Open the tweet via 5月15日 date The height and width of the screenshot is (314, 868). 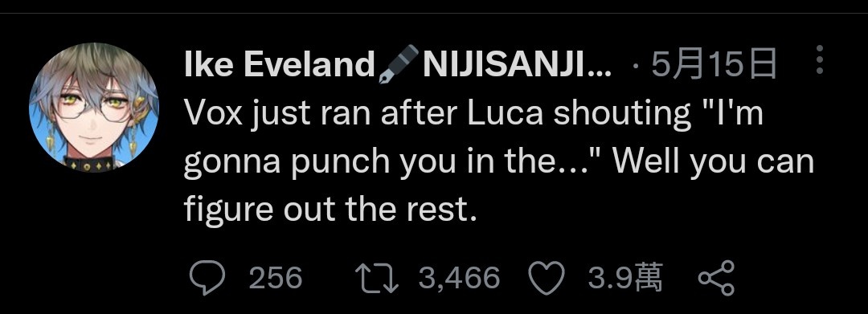click(714, 65)
